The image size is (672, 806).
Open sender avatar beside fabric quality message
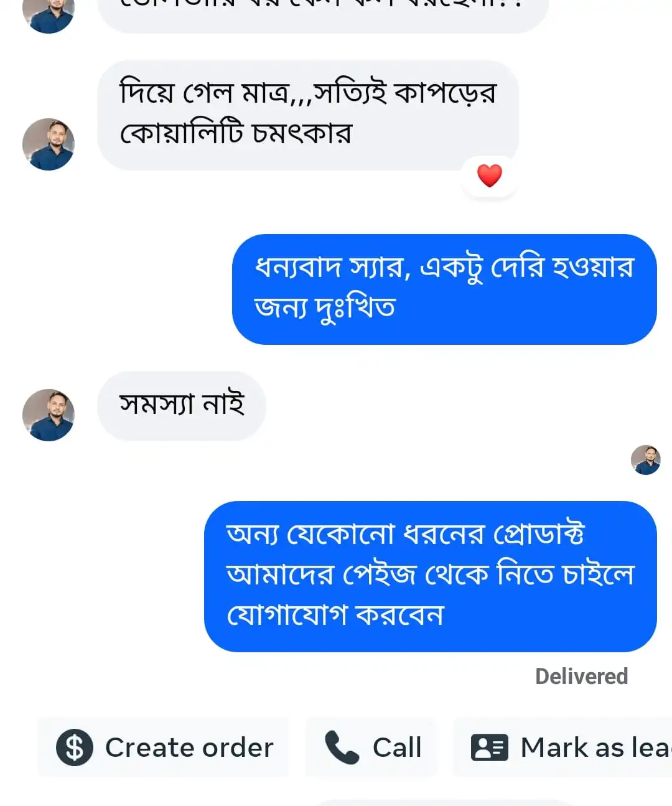[49, 144]
